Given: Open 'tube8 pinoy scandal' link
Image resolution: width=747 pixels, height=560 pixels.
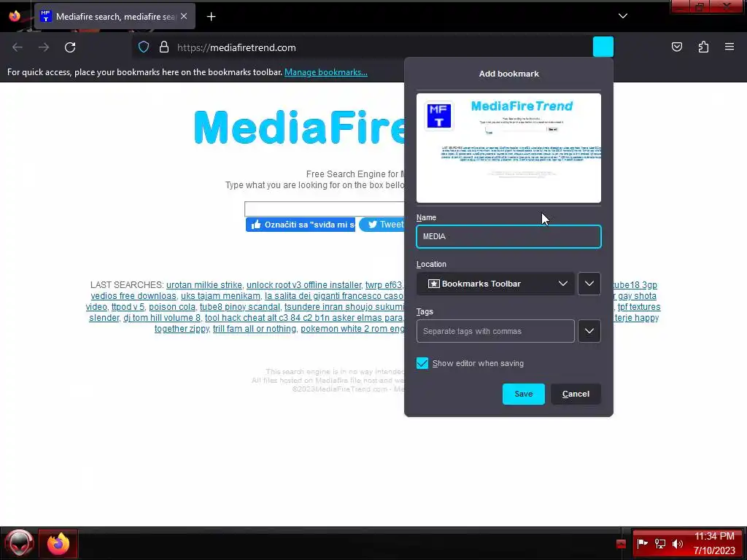Looking at the screenshot, I should (x=239, y=307).
